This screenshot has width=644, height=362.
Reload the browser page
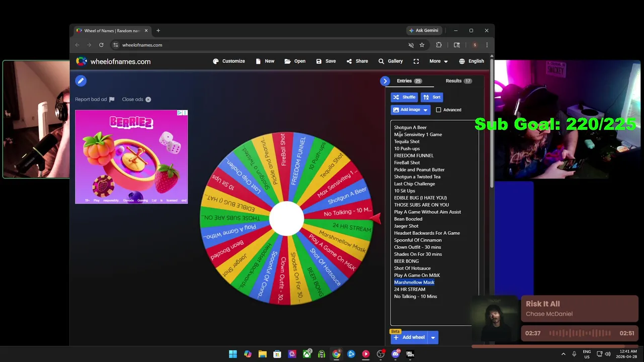pos(101,45)
